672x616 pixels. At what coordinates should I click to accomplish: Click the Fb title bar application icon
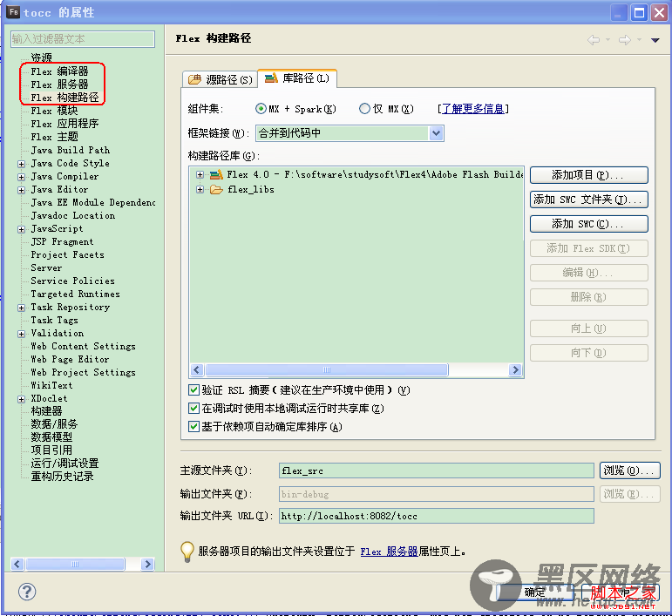[13, 12]
